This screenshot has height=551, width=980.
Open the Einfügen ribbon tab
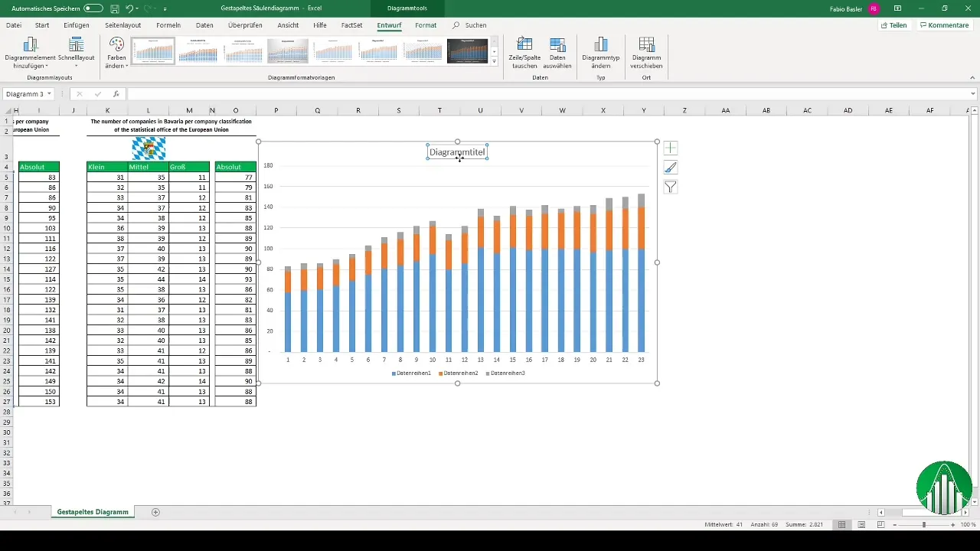tap(77, 25)
